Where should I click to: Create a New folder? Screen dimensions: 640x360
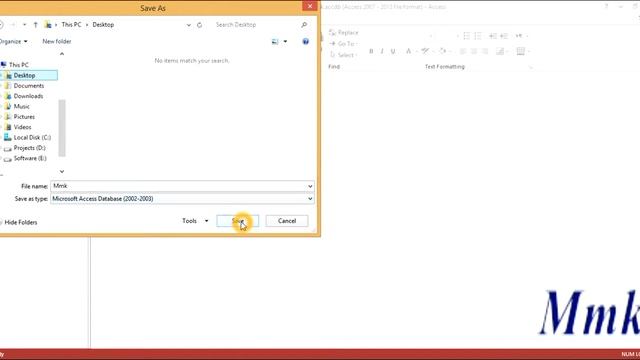57,42
